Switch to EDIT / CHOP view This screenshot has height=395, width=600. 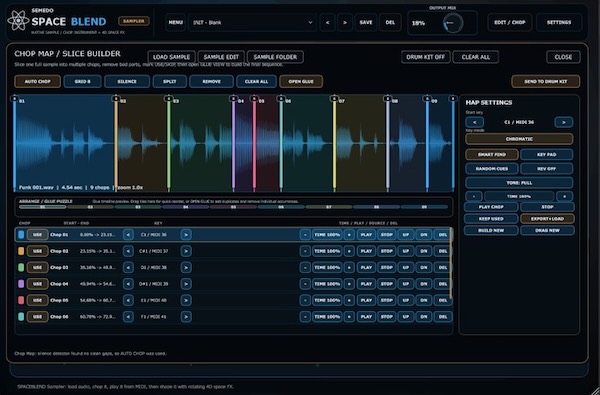click(x=510, y=23)
